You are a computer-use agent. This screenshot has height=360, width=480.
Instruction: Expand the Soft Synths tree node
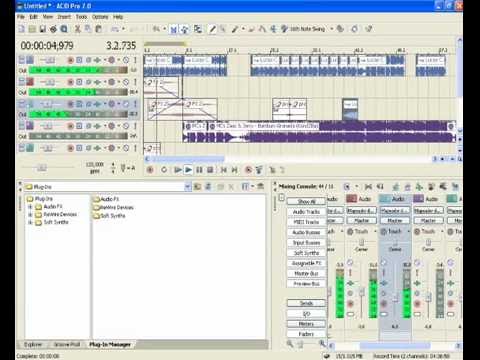(30, 222)
